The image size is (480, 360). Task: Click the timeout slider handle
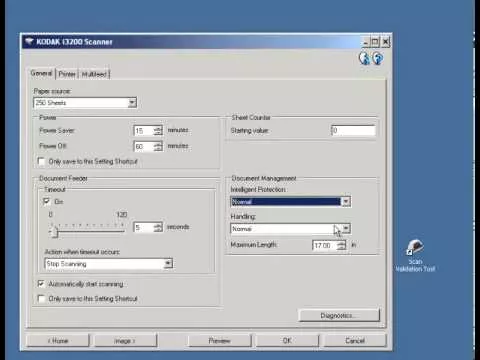[x=55, y=232]
